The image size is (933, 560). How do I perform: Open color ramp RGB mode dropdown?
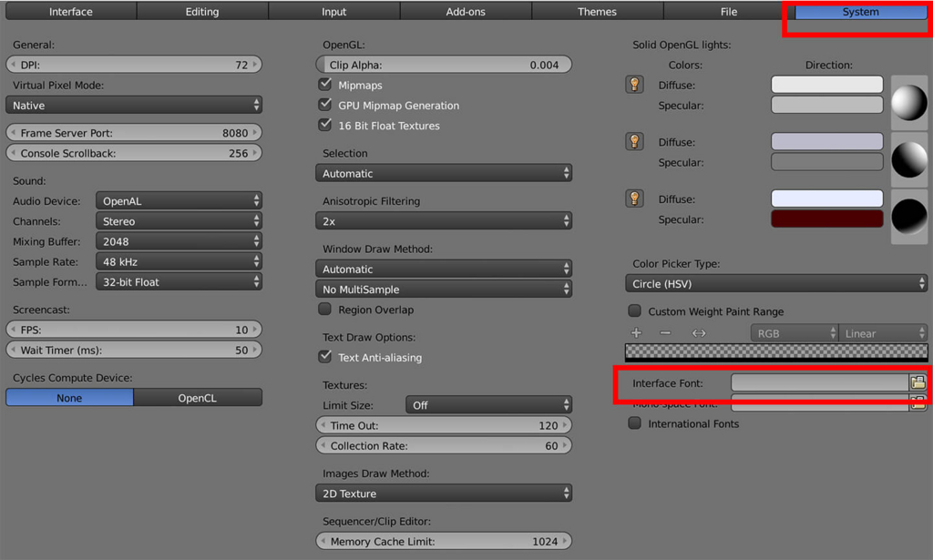click(x=795, y=333)
